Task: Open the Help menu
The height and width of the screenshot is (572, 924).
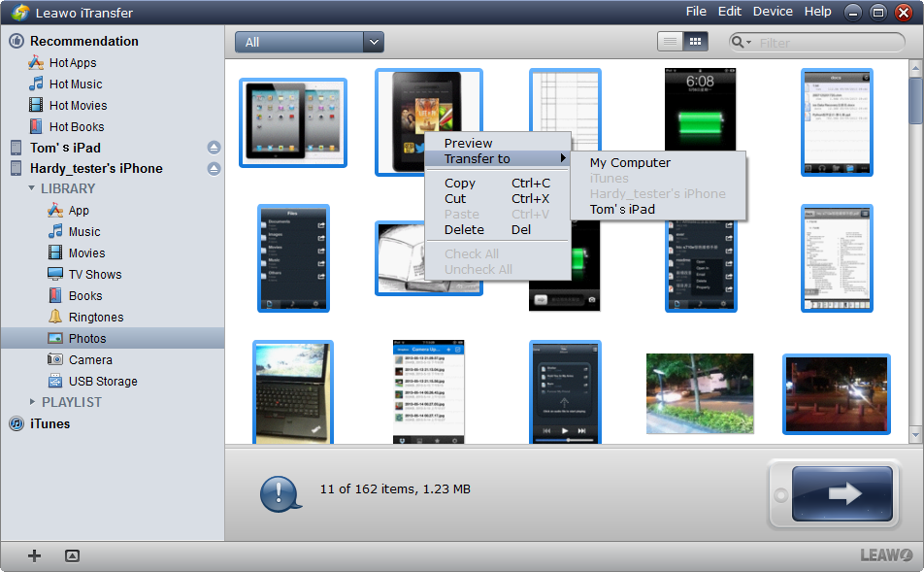Action: pos(818,12)
